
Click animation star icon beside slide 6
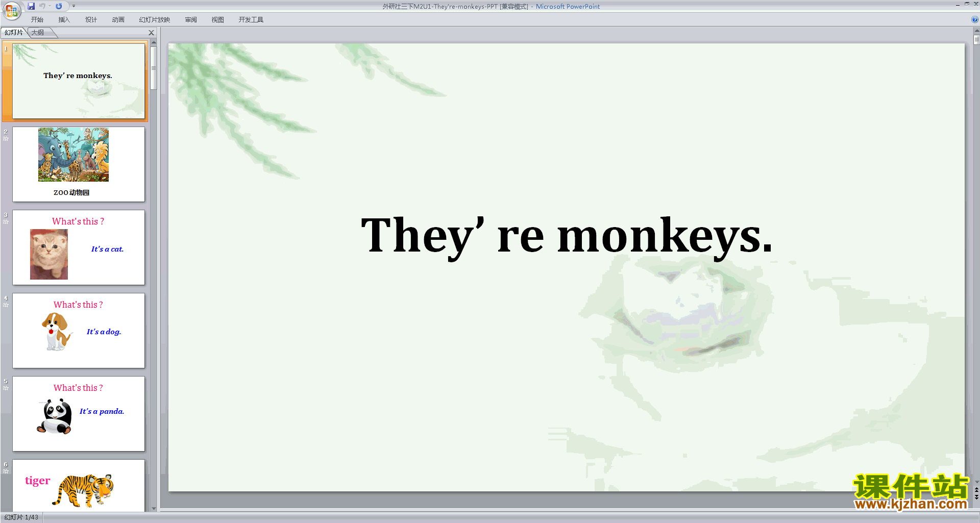click(x=6, y=471)
